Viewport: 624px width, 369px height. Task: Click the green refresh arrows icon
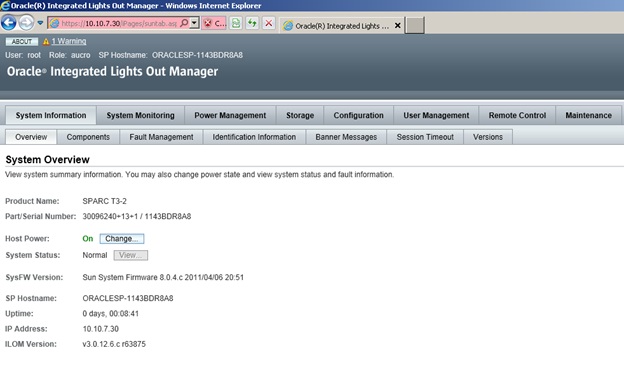pyautogui.click(x=252, y=23)
